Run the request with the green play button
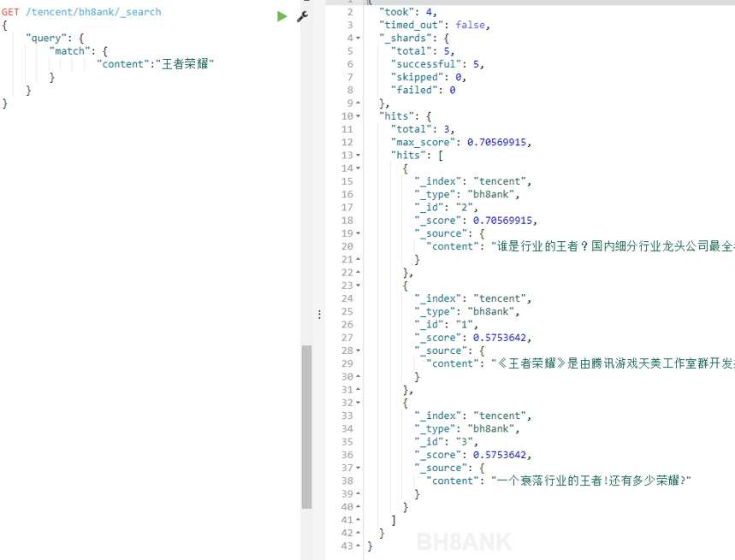Viewport: 735px width, 560px height. point(282,16)
